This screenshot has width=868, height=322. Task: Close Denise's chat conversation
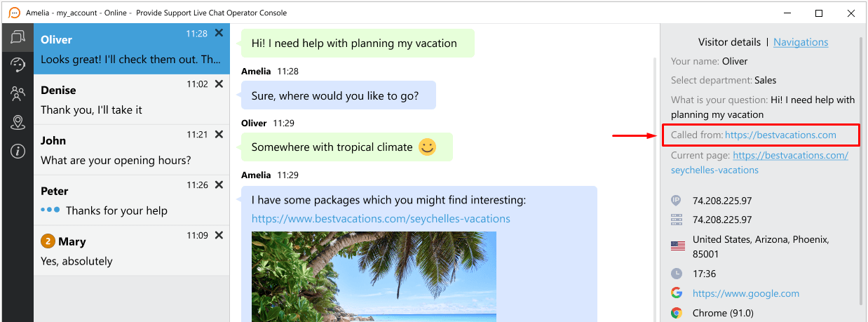(219, 83)
